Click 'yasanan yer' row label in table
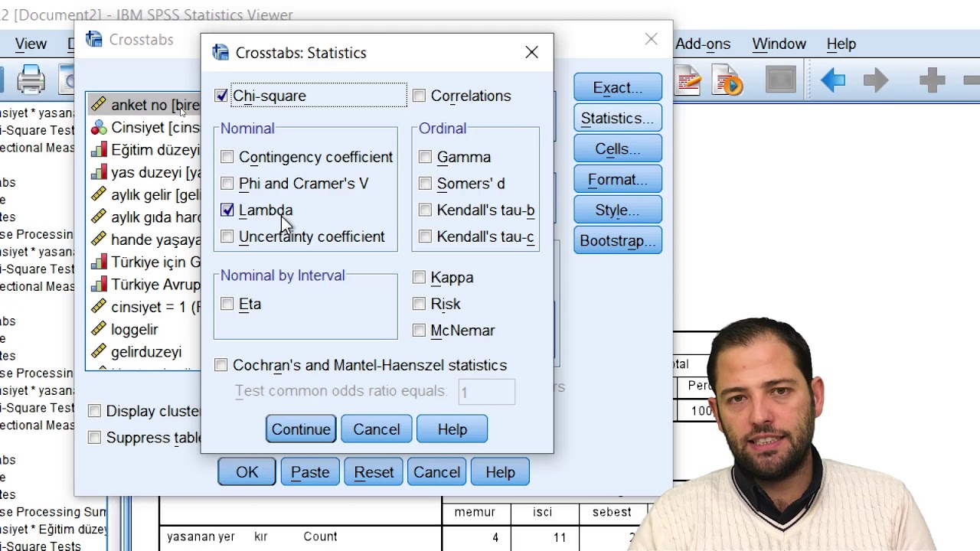 pyautogui.click(x=201, y=536)
